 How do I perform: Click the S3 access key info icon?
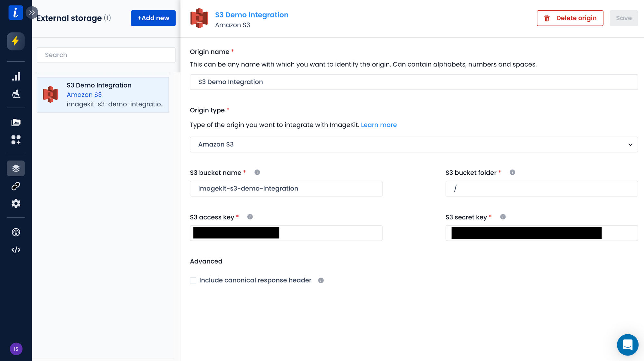coord(250,217)
